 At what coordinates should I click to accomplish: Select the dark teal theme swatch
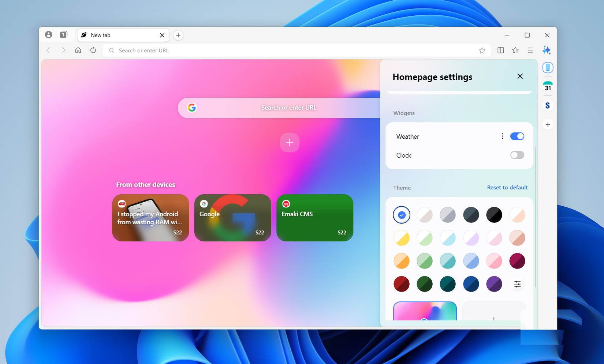pos(448,284)
